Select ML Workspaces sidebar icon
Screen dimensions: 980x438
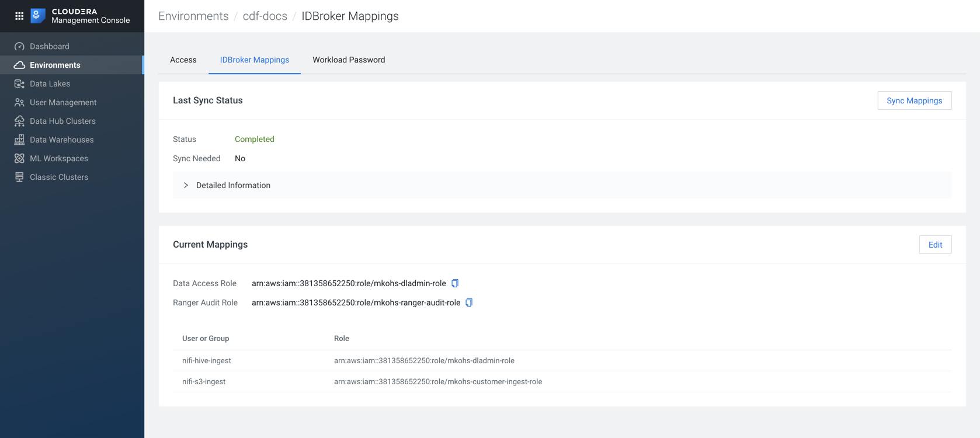(19, 158)
